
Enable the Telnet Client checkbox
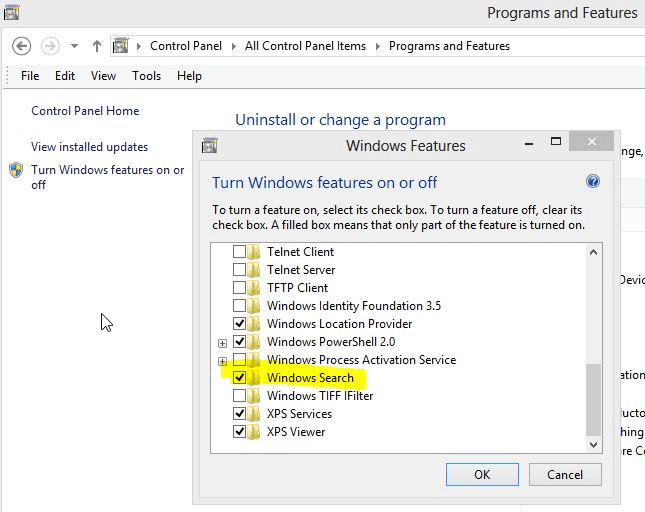coord(239,252)
